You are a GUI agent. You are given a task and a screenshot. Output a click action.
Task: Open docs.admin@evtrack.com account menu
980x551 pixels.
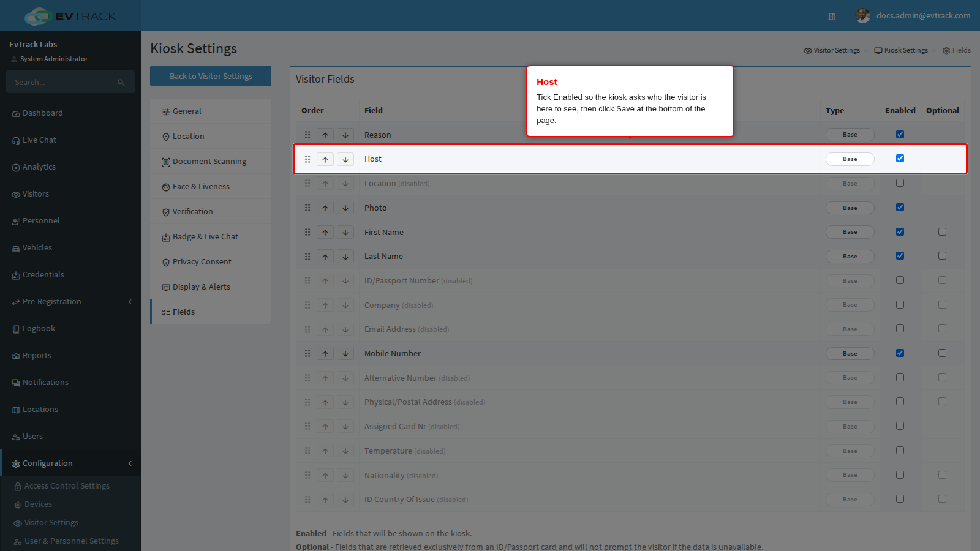(x=923, y=16)
